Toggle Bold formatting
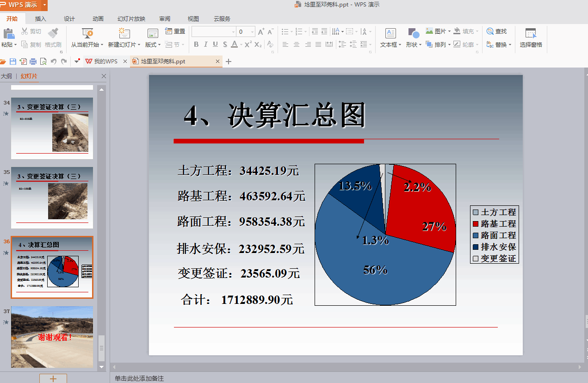Viewport: 588px width, 383px height. (196, 44)
